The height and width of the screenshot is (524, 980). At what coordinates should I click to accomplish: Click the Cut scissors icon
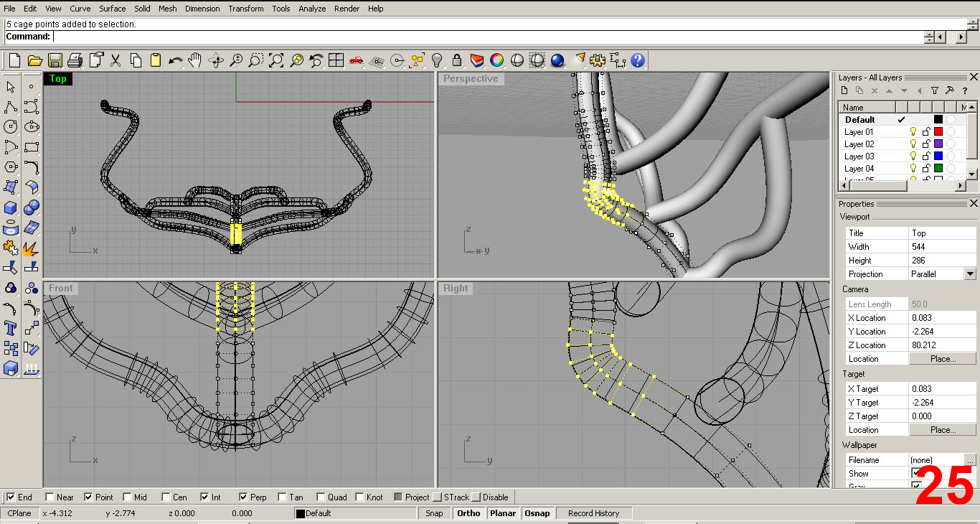(116, 60)
